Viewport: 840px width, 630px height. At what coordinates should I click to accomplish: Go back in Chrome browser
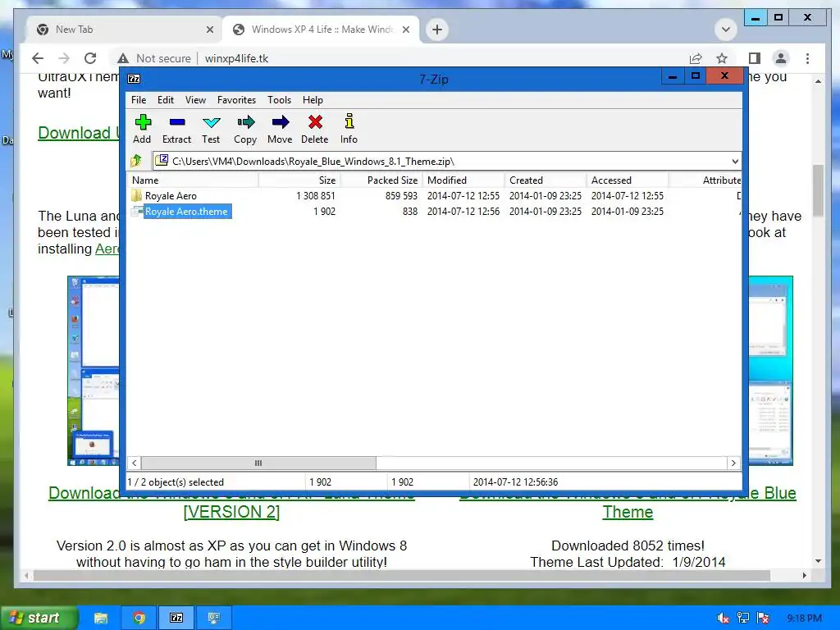click(38, 58)
